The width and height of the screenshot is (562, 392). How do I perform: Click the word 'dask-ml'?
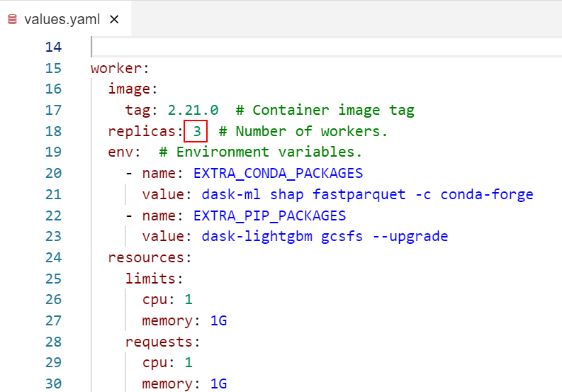pos(231,194)
